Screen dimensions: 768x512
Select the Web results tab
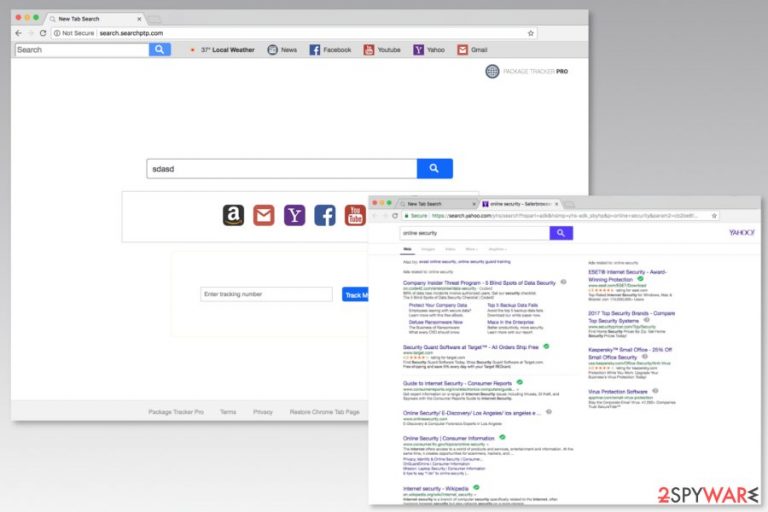408,249
